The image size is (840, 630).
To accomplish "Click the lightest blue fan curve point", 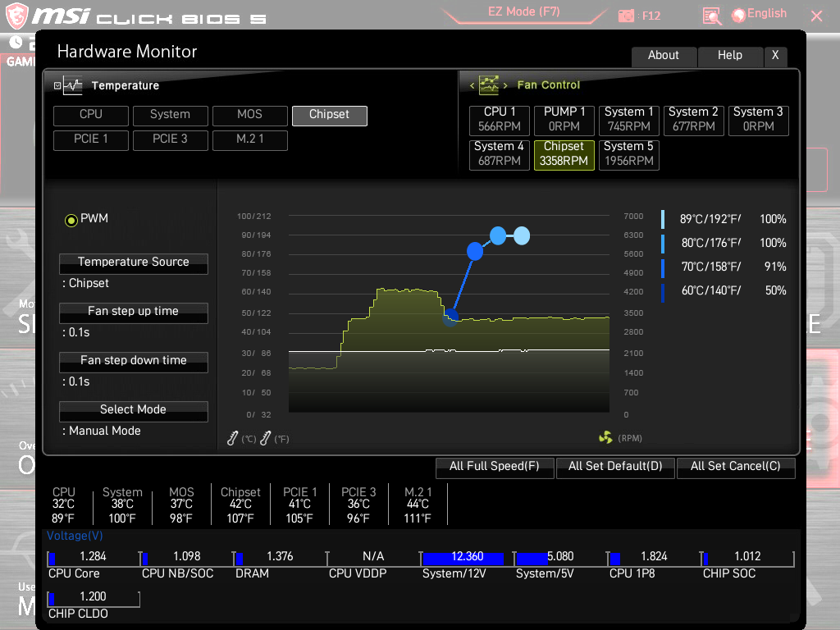I will tap(522, 235).
